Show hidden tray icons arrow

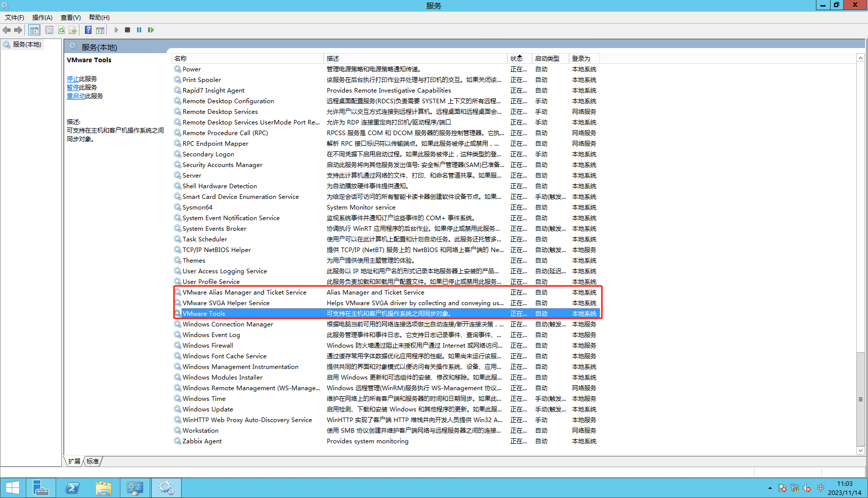point(770,488)
